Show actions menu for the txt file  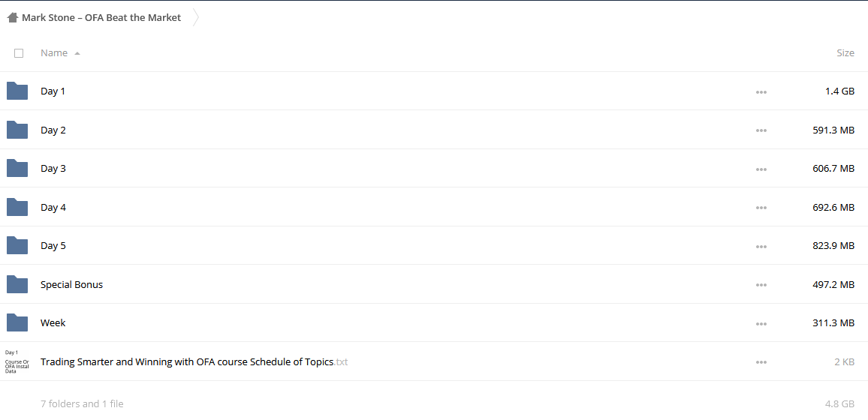761,362
